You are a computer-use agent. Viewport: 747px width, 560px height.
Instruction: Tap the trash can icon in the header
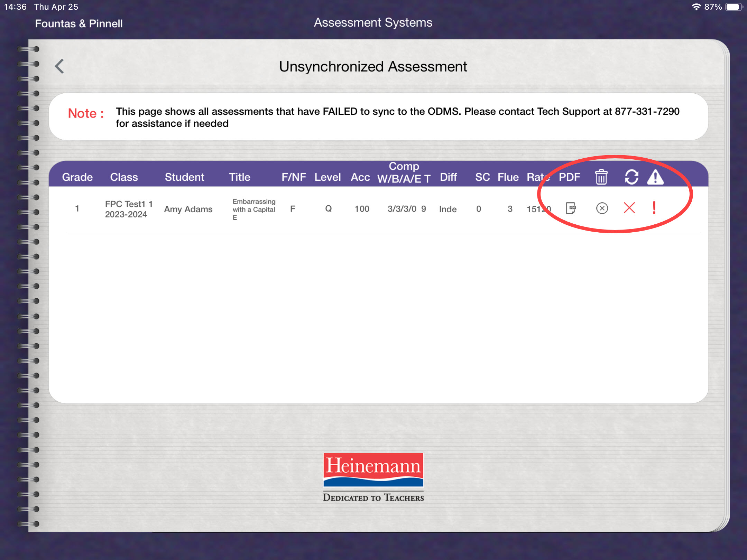click(x=601, y=177)
